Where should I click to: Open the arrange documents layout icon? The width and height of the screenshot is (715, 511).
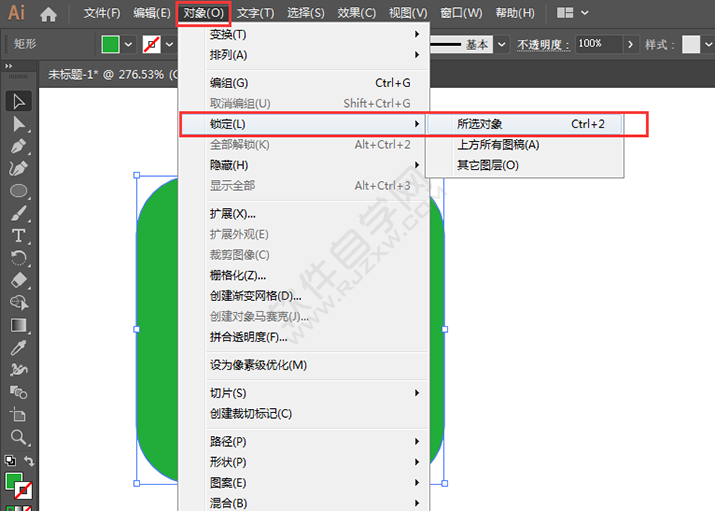[565, 13]
